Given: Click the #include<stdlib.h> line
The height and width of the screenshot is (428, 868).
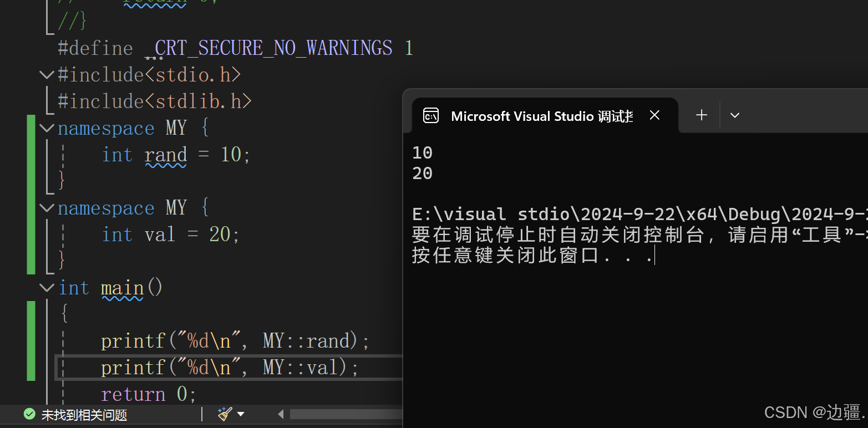Looking at the screenshot, I should 155,101.
